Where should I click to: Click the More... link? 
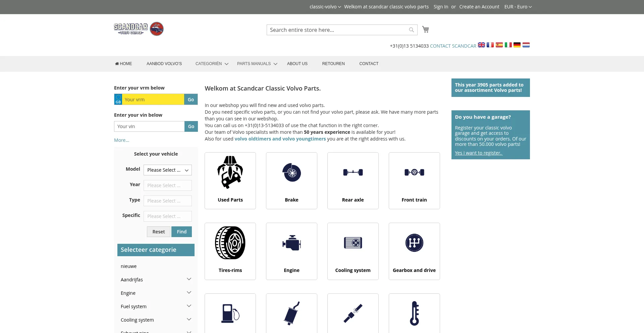tap(121, 140)
